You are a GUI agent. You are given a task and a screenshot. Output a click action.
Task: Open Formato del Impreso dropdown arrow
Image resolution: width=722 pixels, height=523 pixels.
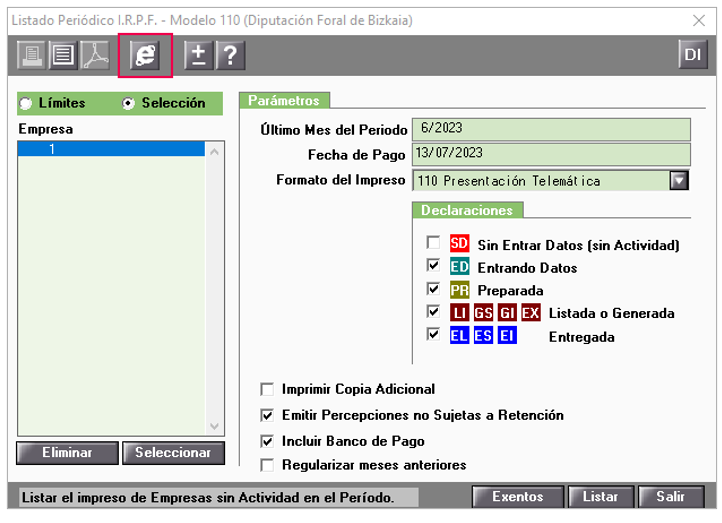pyautogui.click(x=680, y=181)
